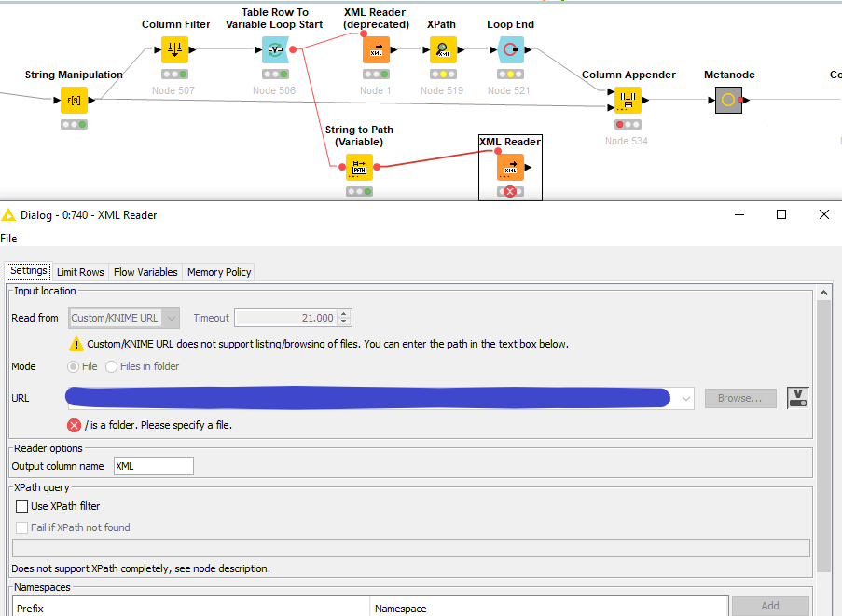This screenshot has height=616, width=842.
Task: Click the traffic light status of Node 506
Action: coord(275,74)
